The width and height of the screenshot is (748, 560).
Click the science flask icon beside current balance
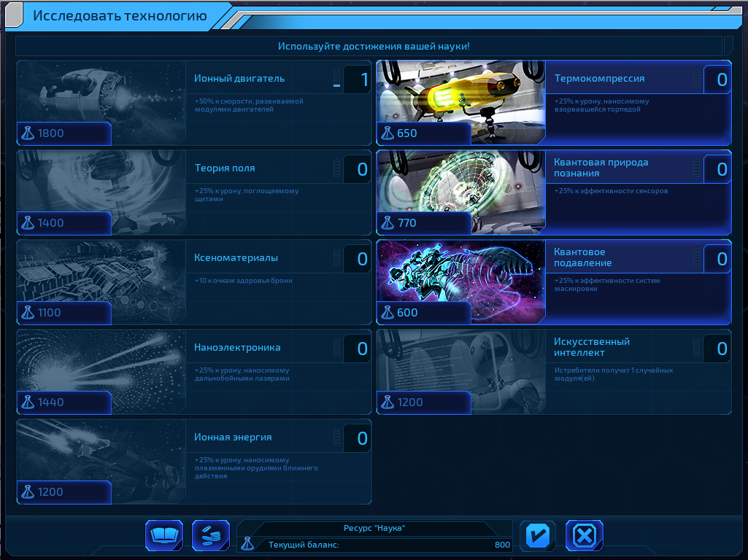pyautogui.click(x=248, y=544)
